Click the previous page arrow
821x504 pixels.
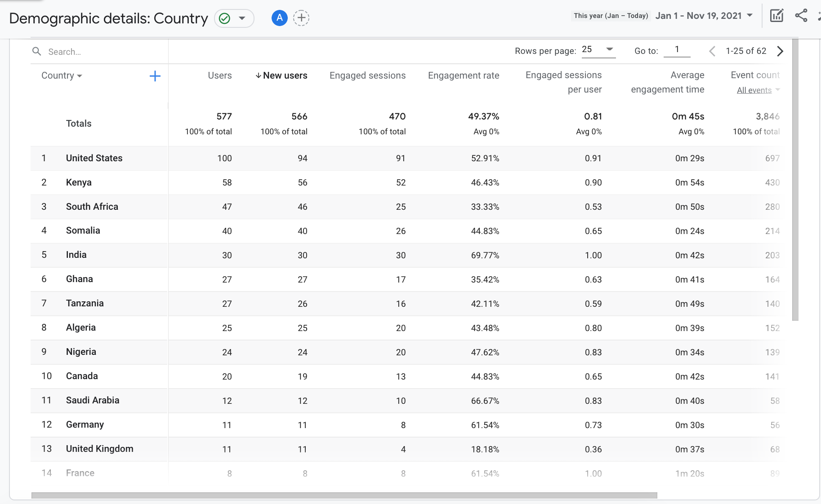712,51
